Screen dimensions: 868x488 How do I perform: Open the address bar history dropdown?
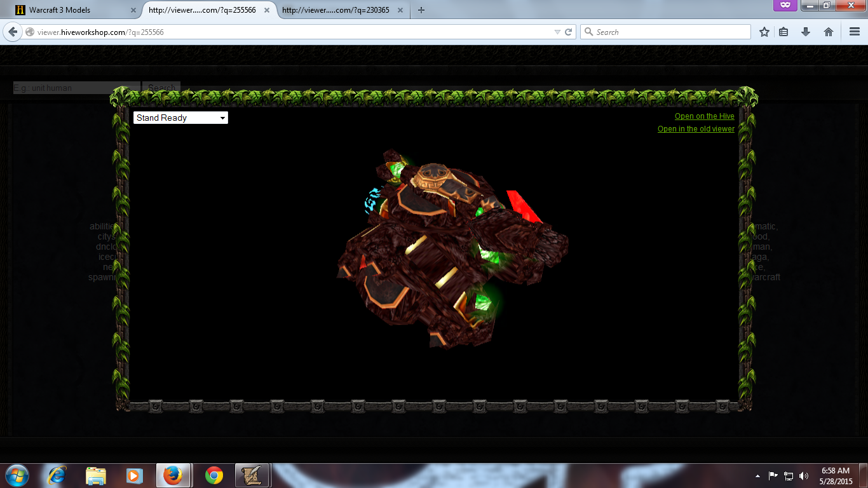tap(557, 32)
